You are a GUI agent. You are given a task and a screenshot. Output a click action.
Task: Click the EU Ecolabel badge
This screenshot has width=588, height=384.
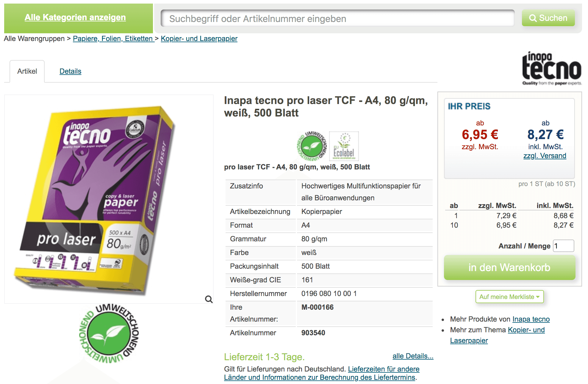coord(344,146)
